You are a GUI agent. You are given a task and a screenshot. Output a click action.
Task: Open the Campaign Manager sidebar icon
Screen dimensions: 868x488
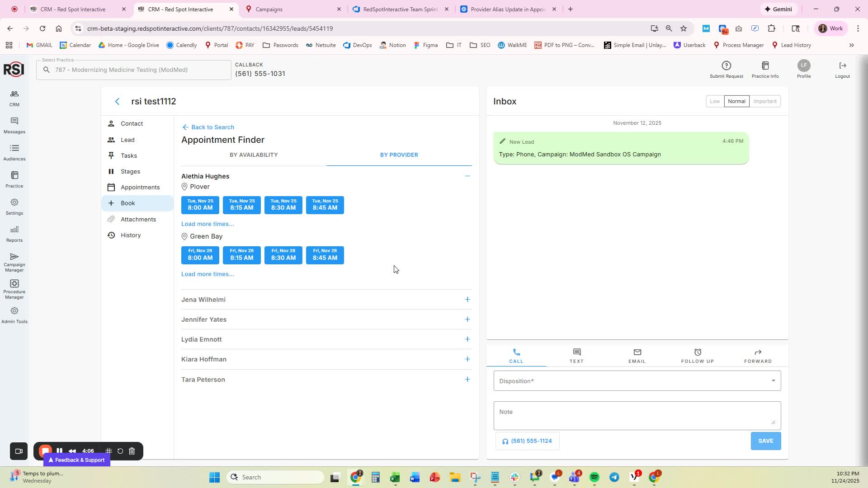point(14,262)
